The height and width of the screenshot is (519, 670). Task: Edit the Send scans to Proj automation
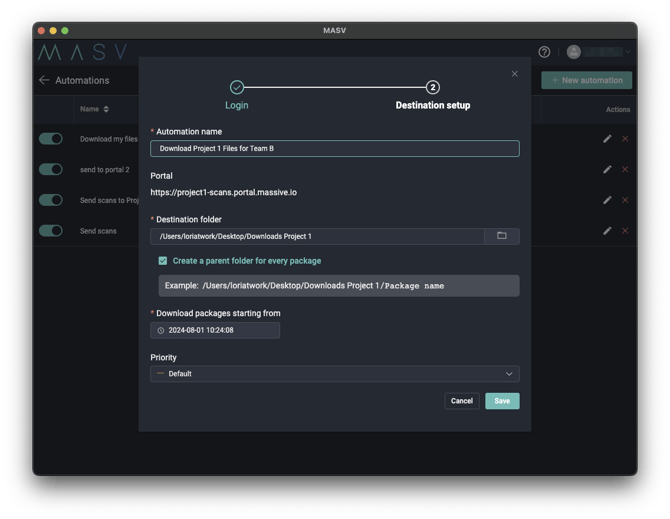pyautogui.click(x=607, y=200)
